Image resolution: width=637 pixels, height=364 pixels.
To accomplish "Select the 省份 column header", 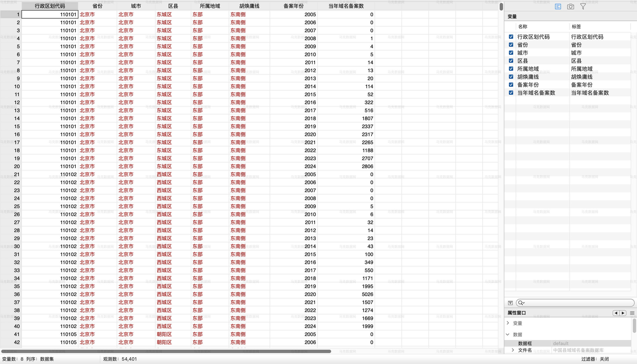I will [x=97, y=6].
